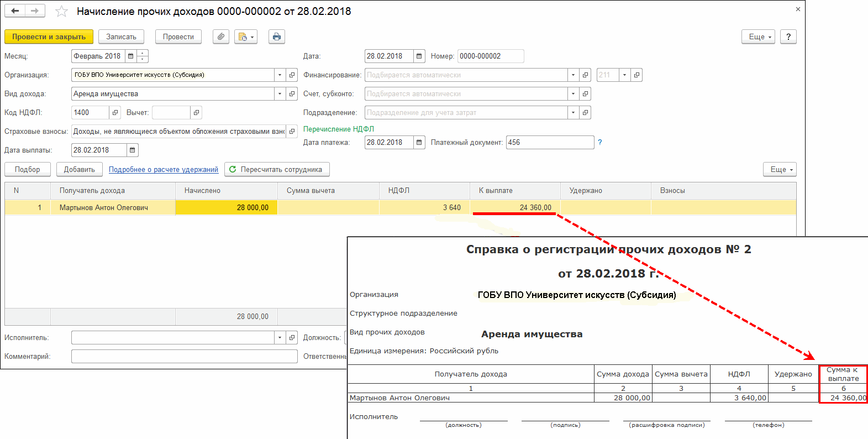This screenshot has width=868, height=439.
Task: Click the Код НДФЛ field with 1400
Action: [x=90, y=112]
